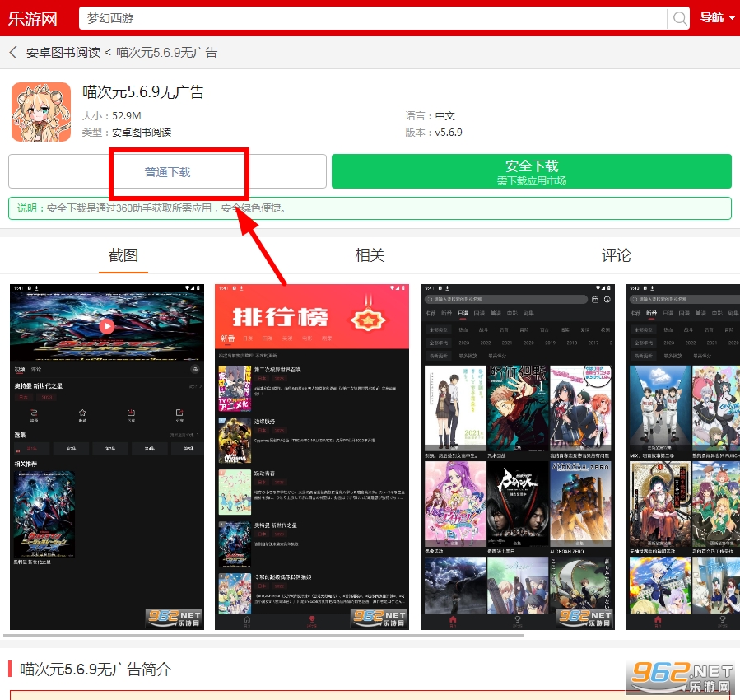Image resolution: width=740 pixels, height=700 pixels.
Task: Click the search magnifier icon
Action: tap(679, 18)
